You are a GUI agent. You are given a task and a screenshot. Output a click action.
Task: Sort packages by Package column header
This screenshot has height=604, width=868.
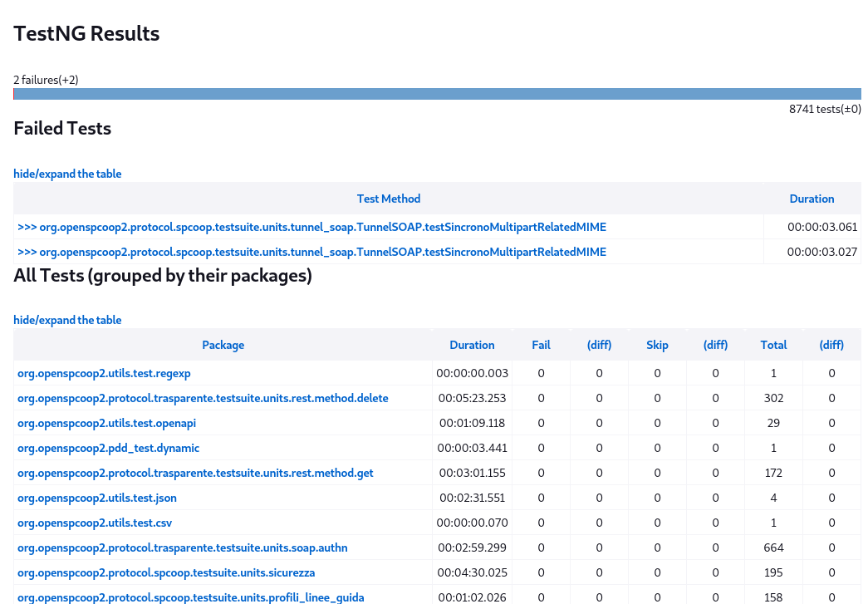(x=223, y=345)
